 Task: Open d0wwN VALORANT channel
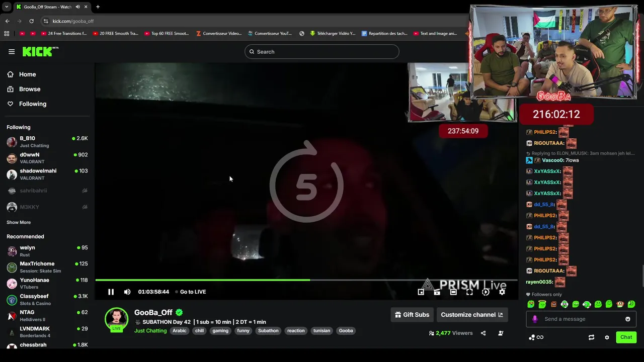point(47,158)
